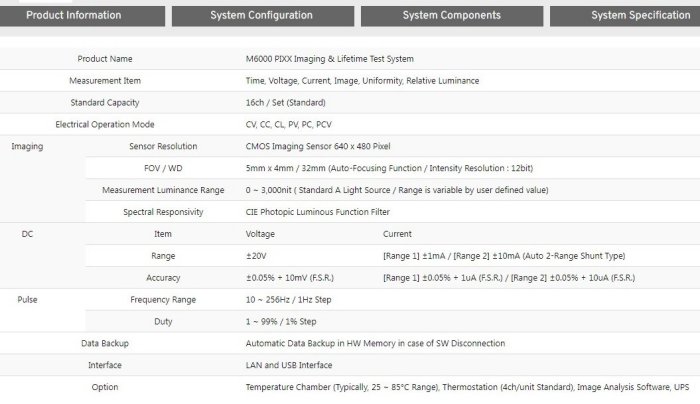The height and width of the screenshot is (404, 700).
Task: Click the M6000 PIXX product name text
Action: 329,59
